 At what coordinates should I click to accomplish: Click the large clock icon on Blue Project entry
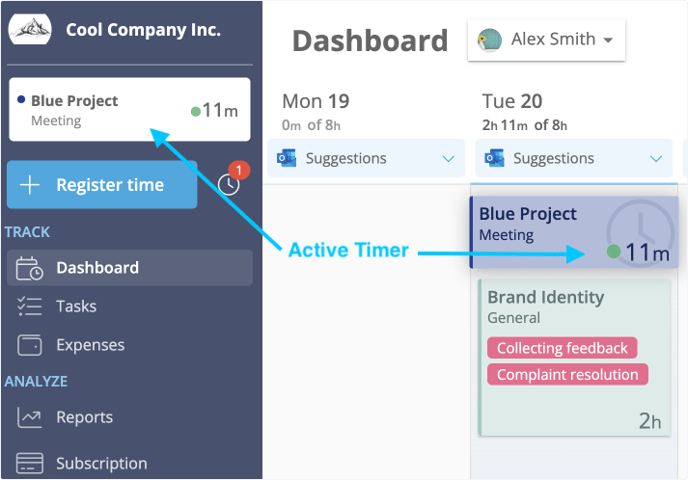pyautogui.click(x=641, y=230)
